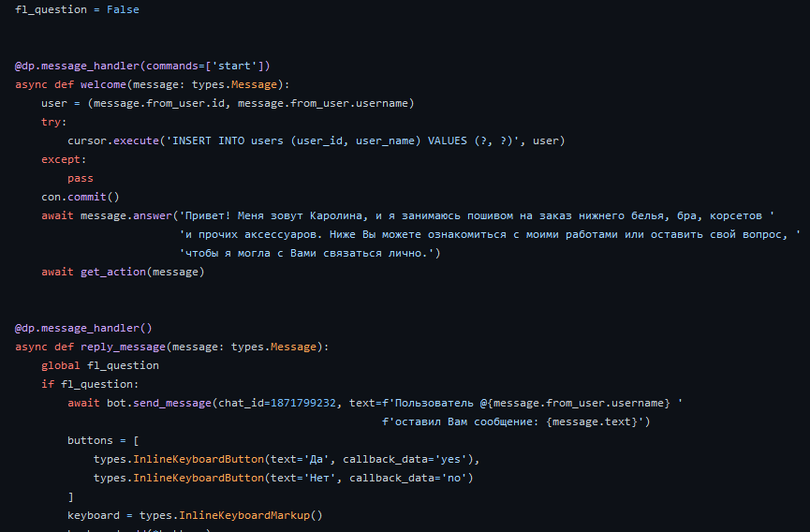Click the 'except:' keyword

click(64, 159)
